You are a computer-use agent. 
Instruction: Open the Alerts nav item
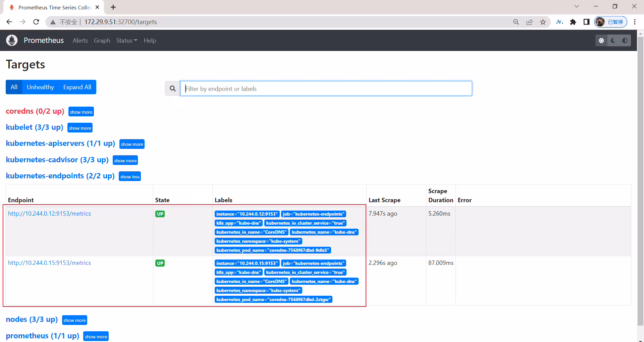(80, 41)
